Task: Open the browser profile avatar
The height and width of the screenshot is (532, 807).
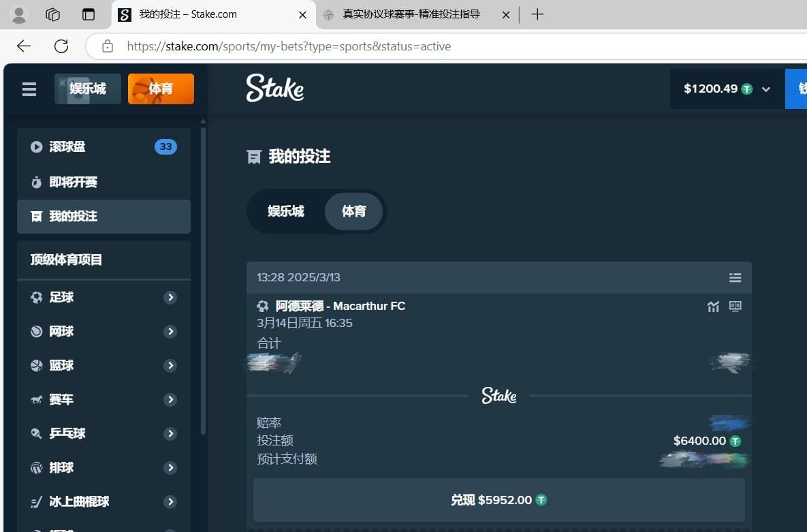Action: [19, 14]
